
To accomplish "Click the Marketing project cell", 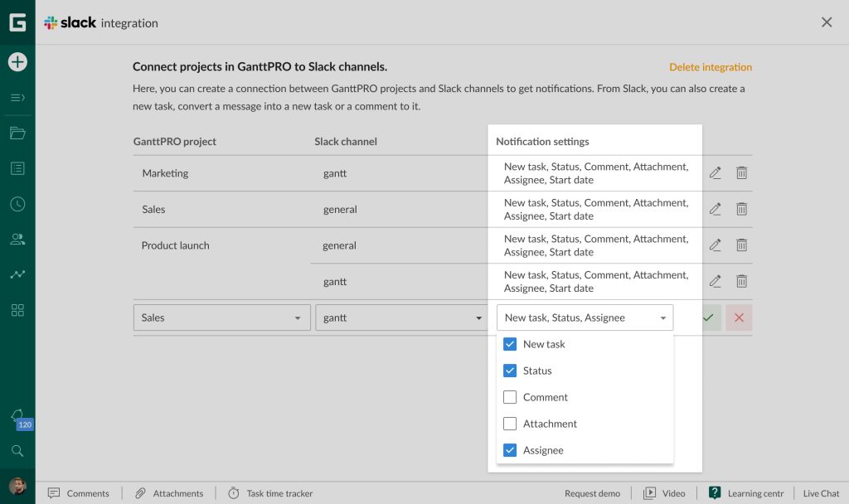I will coord(165,173).
